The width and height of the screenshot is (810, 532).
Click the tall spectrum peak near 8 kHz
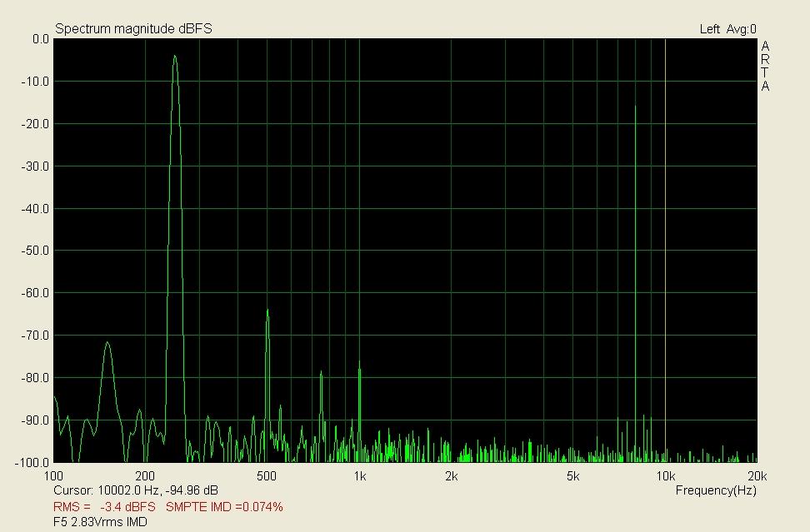(x=635, y=108)
